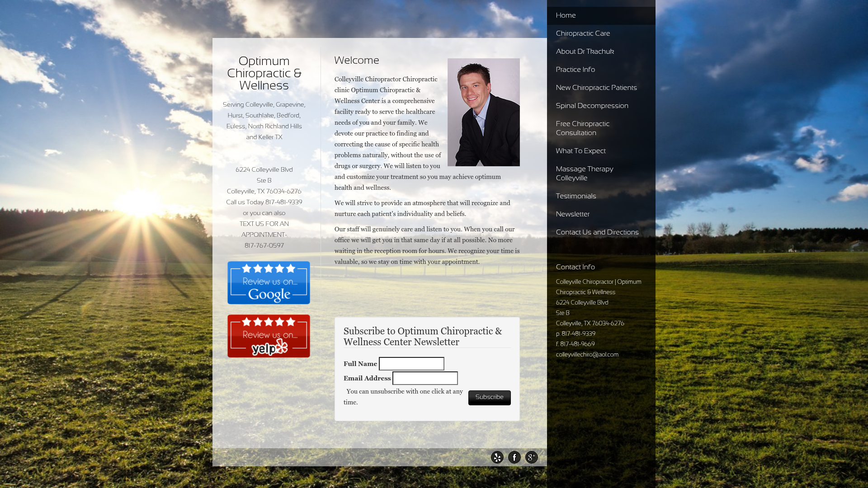The image size is (868, 488).
Task: Open What To Expect page
Action: (x=580, y=151)
